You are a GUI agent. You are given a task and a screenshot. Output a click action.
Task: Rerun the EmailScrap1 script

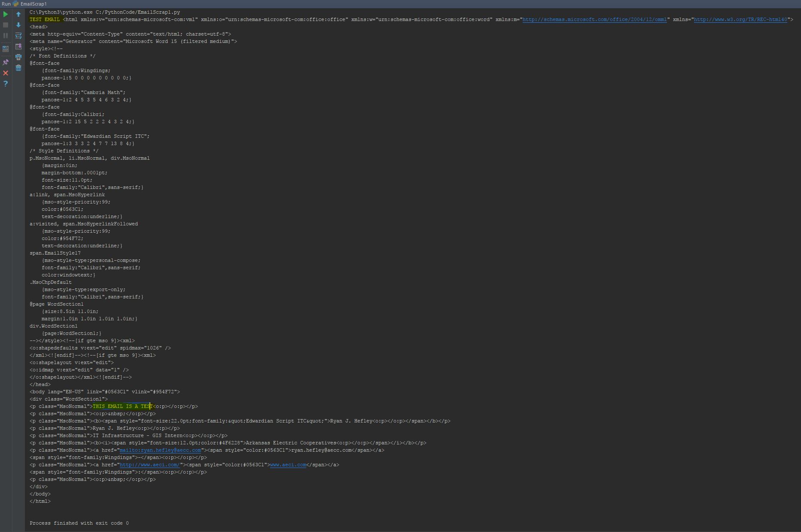(6, 14)
